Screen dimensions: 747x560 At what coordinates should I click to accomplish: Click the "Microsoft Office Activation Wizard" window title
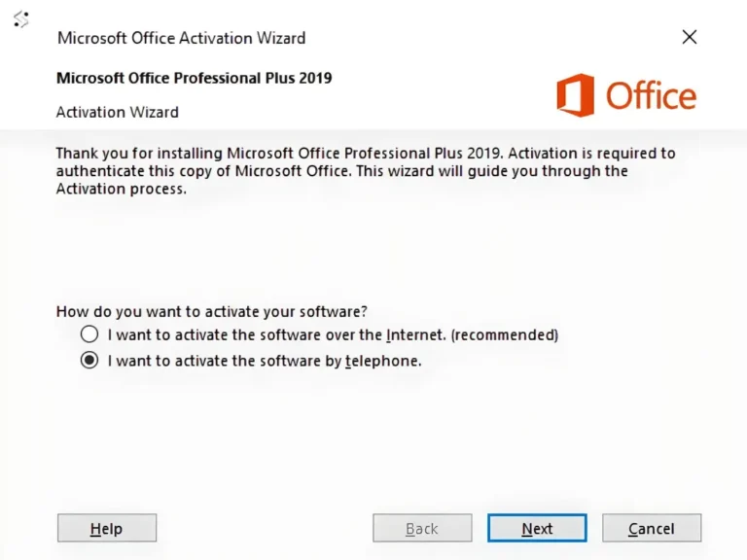[182, 38]
